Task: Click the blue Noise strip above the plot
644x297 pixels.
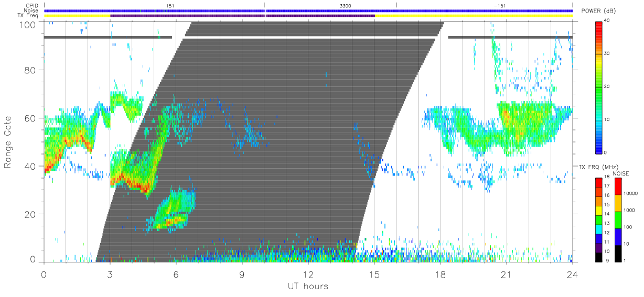Action: click(x=308, y=10)
